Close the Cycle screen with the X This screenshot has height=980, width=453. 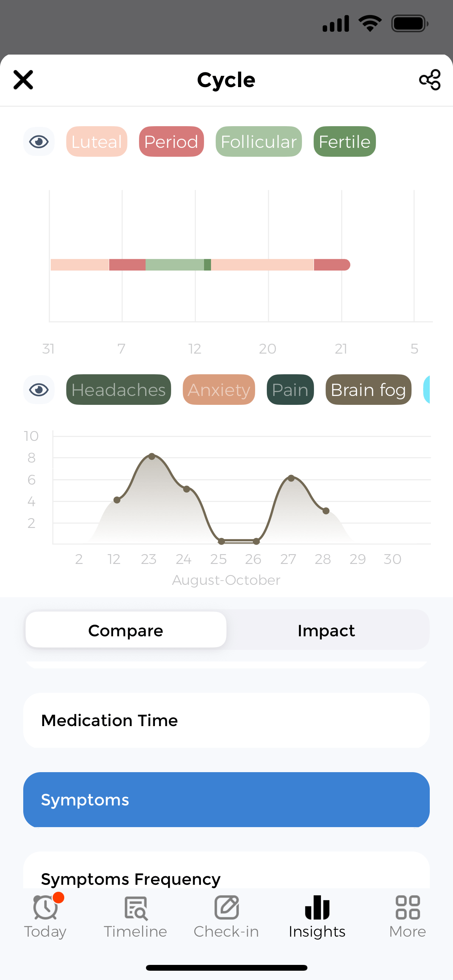[23, 80]
